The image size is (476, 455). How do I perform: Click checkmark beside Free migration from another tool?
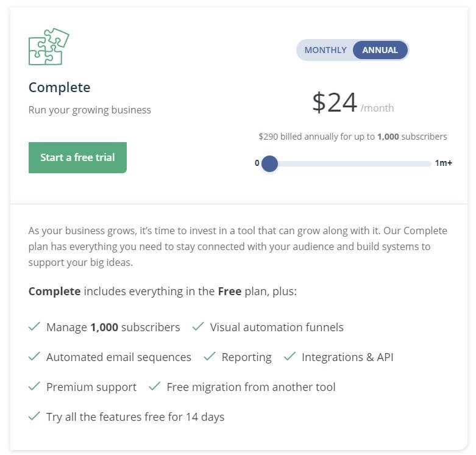(155, 386)
